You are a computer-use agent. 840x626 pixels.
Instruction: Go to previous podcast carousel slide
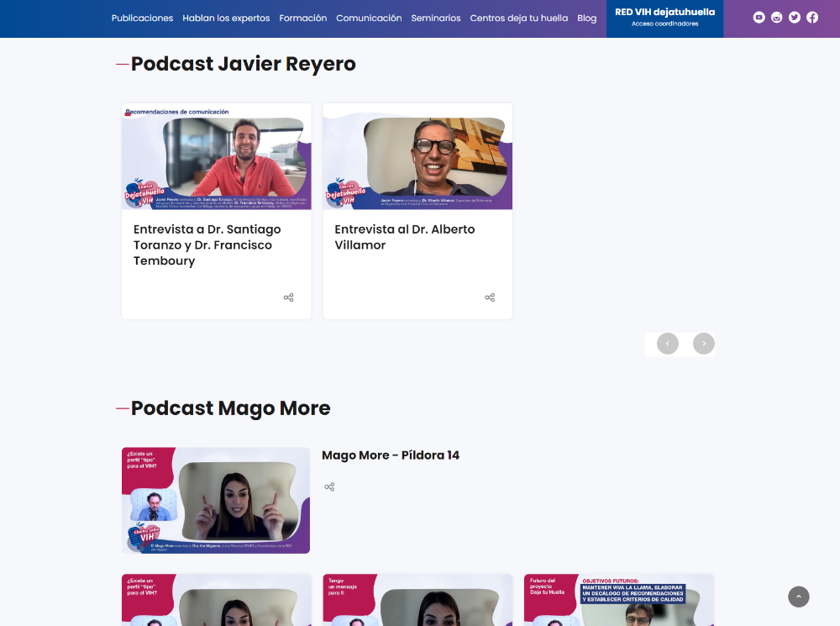[x=668, y=344]
